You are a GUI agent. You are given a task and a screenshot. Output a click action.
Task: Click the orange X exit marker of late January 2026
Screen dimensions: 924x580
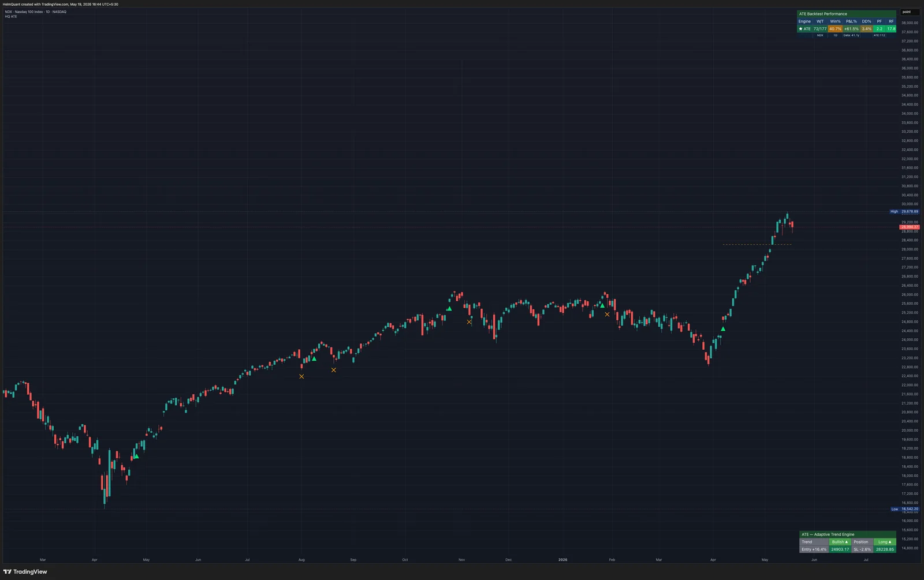(x=607, y=315)
